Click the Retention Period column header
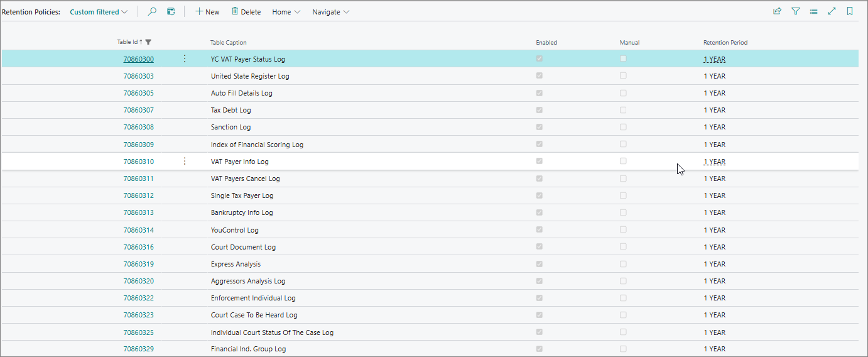The image size is (868, 357). point(725,43)
